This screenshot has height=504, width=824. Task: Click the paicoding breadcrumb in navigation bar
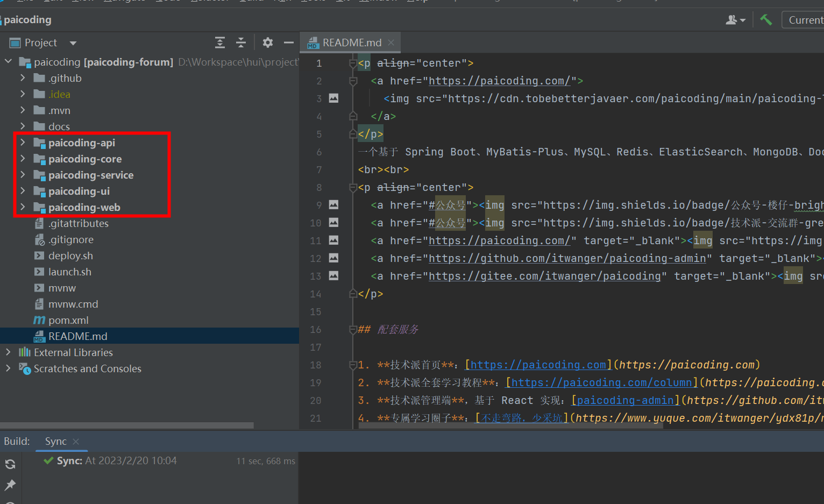point(27,20)
